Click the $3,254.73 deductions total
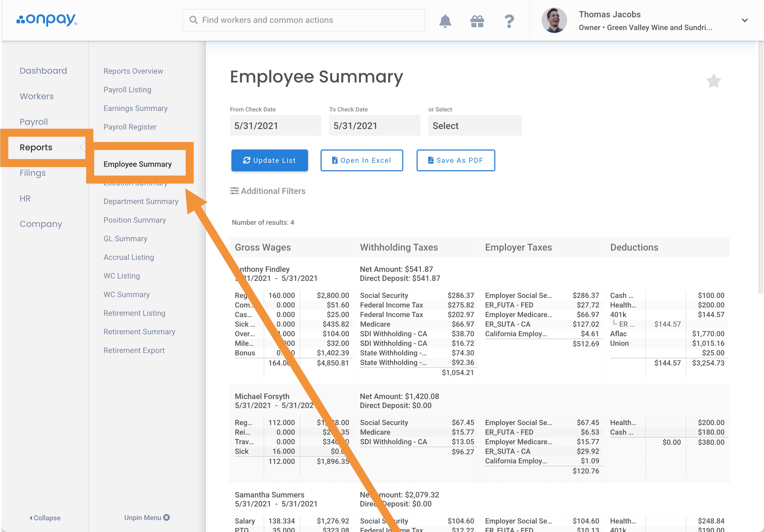The height and width of the screenshot is (532, 764). pyautogui.click(x=708, y=363)
